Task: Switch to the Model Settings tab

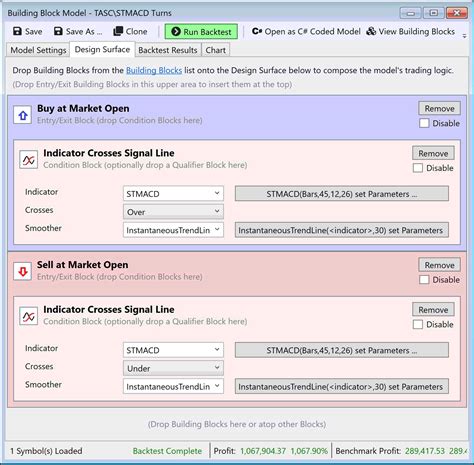Action: 38,50
